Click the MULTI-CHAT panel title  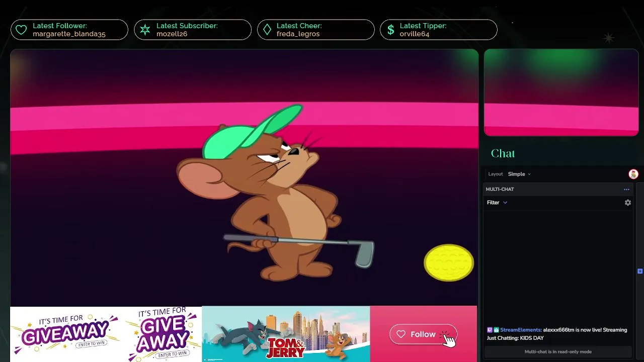click(x=500, y=190)
